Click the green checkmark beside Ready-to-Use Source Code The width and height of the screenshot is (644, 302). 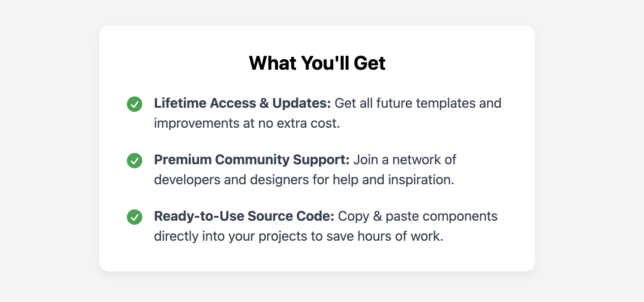[x=135, y=217]
